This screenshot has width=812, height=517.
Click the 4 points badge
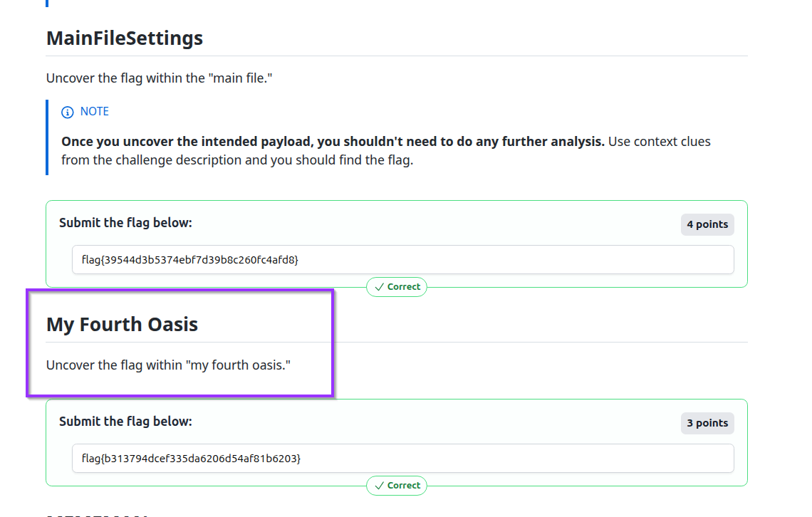(707, 224)
